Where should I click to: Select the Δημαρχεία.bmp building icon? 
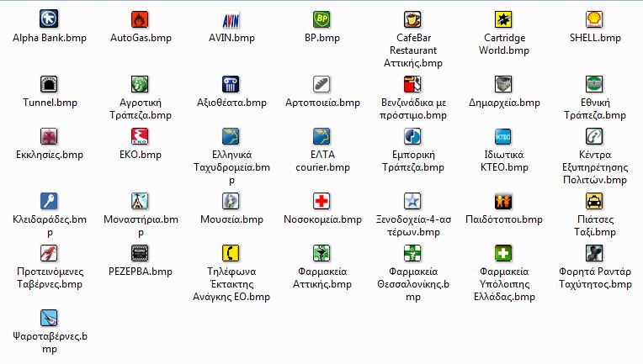coord(503,84)
